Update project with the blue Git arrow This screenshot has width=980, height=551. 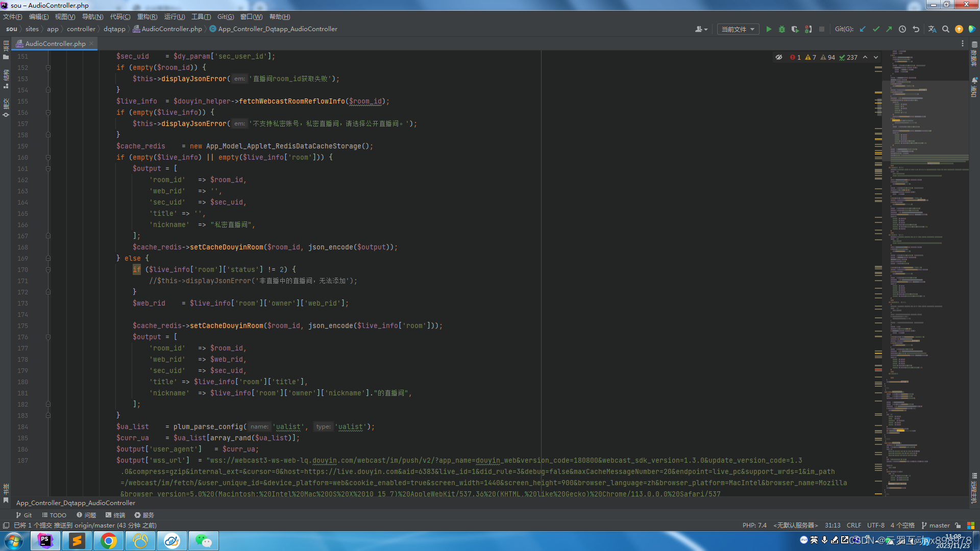point(863,29)
